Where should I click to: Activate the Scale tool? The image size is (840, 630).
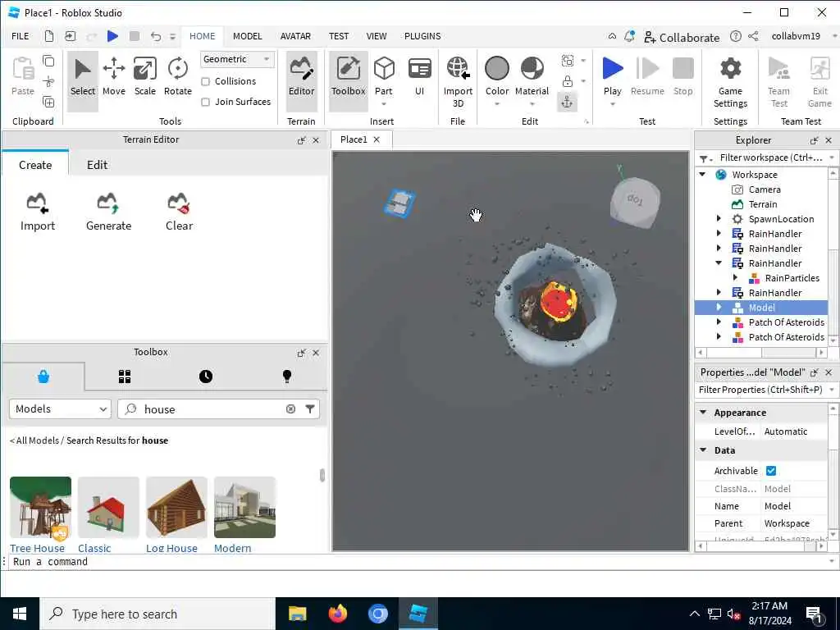click(144, 78)
